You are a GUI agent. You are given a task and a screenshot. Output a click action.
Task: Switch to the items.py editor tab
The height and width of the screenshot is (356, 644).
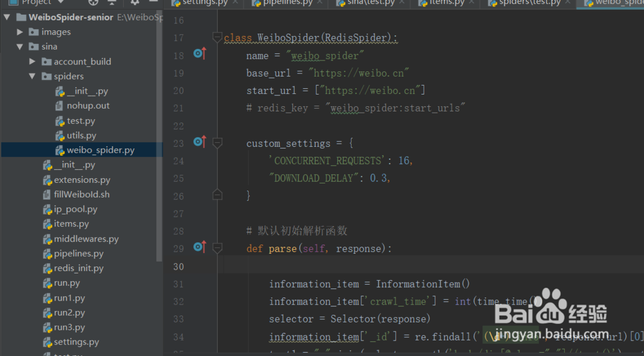[446, 3]
